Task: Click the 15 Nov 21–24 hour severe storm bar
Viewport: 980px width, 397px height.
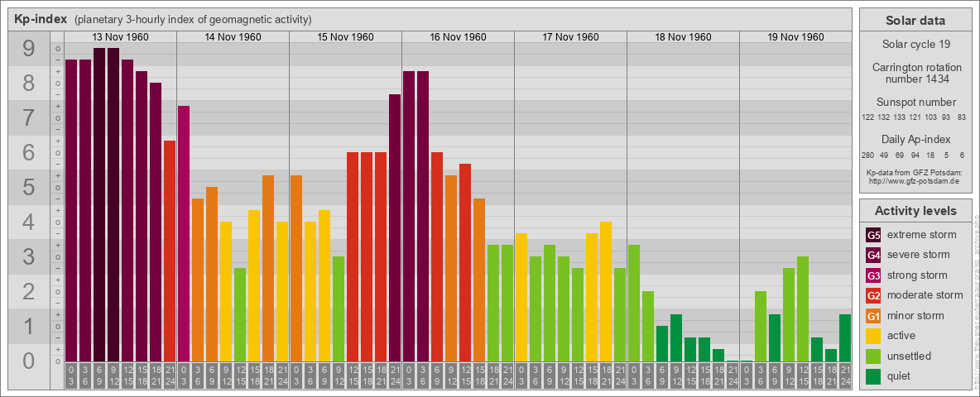Action: tap(394, 227)
